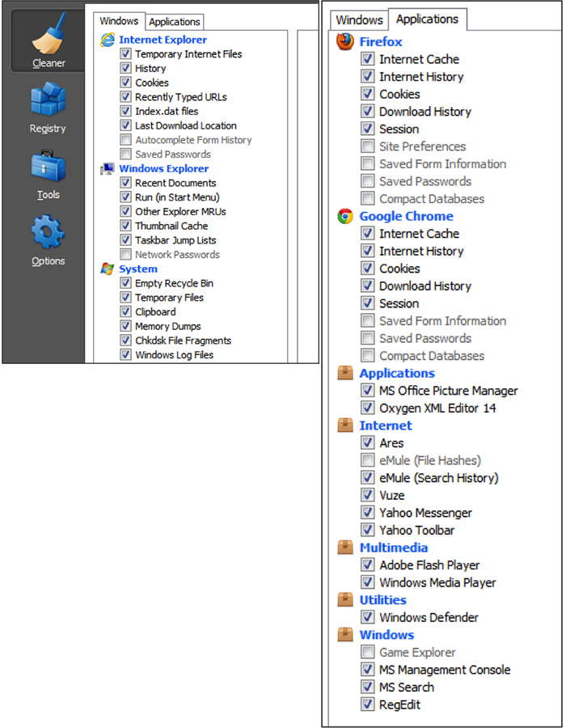566x728 pixels.
Task: Click the Cleaner label in sidebar
Action: click(x=49, y=63)
